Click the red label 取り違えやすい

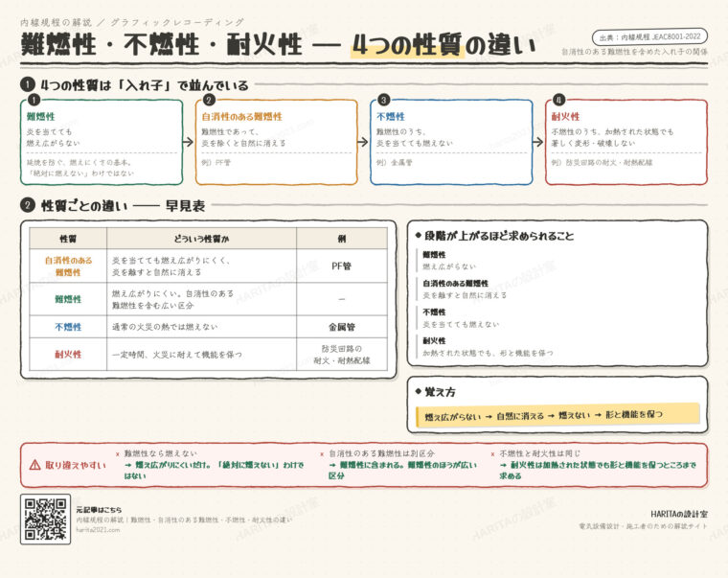pos(76,465)
